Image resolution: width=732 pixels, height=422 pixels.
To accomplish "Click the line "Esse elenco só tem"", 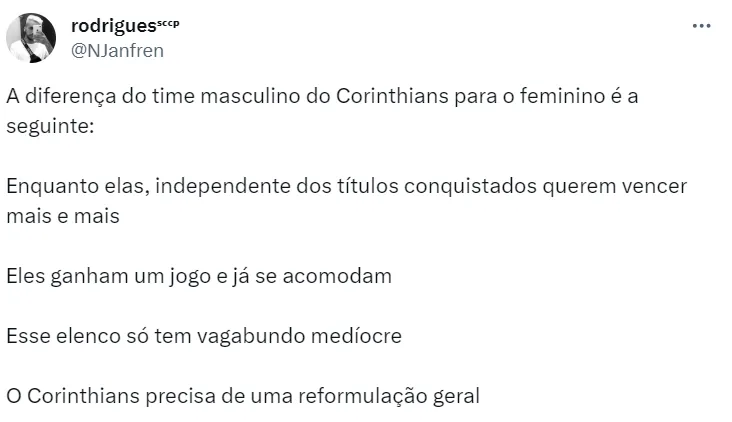I will [203, 335].
